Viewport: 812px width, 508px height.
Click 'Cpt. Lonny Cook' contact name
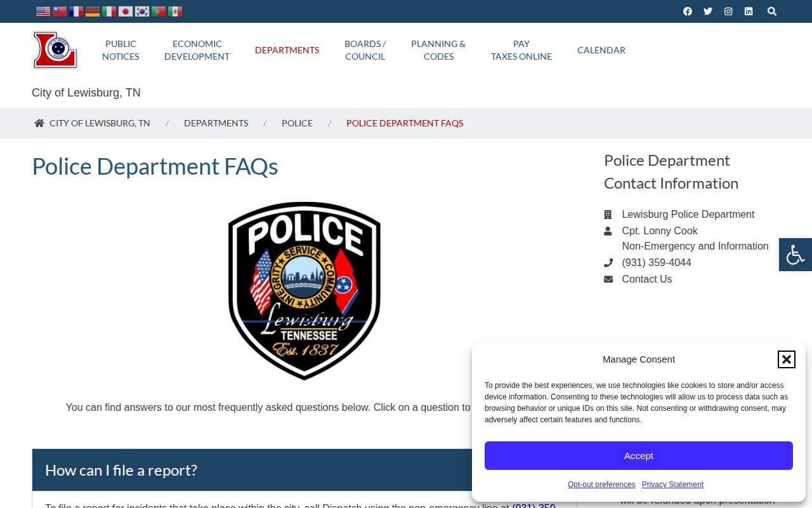click(x=660, y=231)
